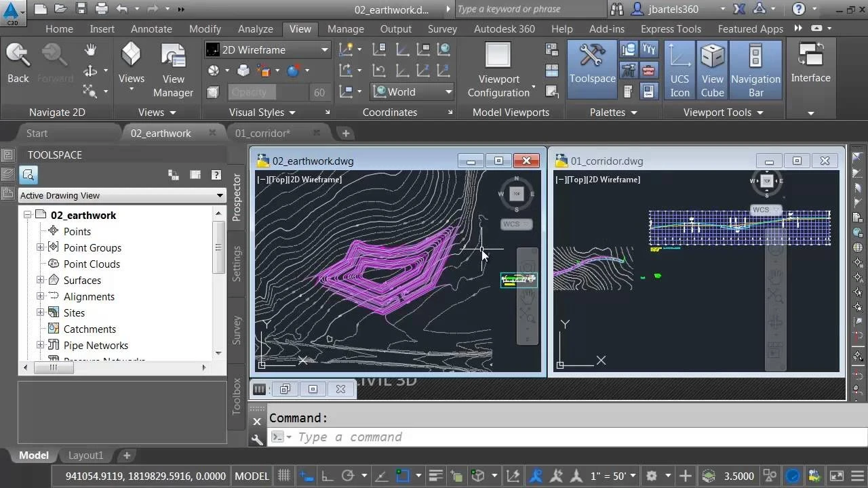
Task: Click the Settings vertical Toolspace tab
Action: (237, 264)
